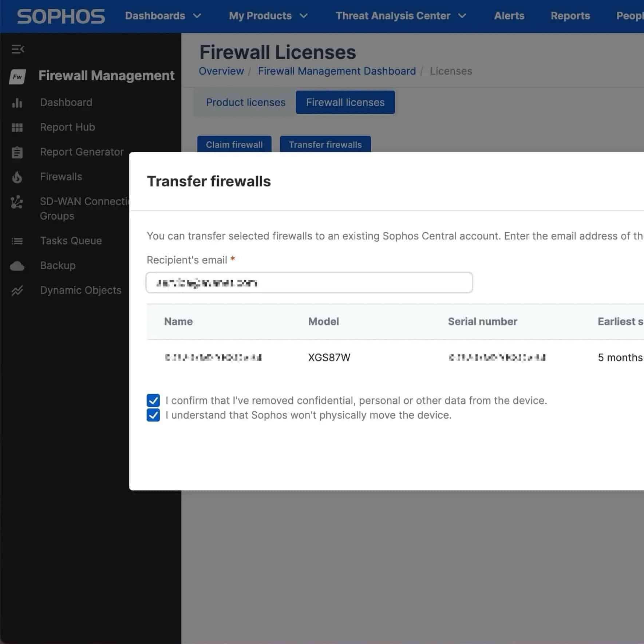Expand the Dashboards dropdown chevron
The image size is (644, 644).
[197, 16]
